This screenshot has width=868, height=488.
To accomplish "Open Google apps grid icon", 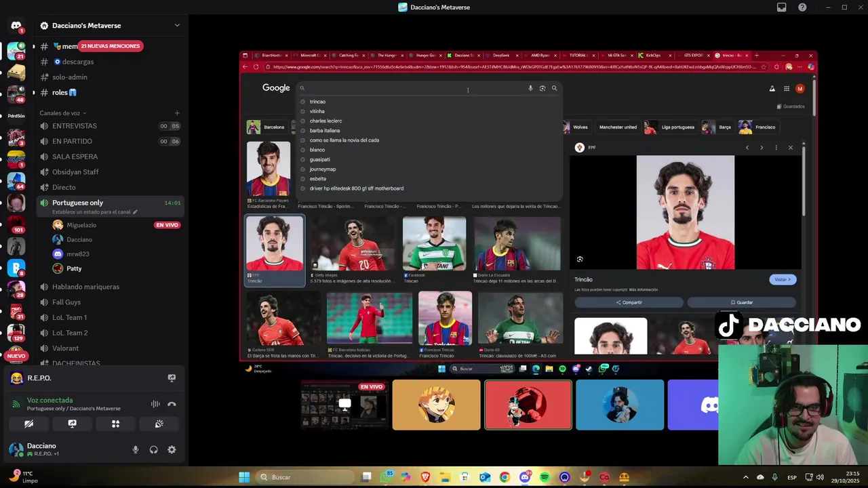I will pos(787,89).
